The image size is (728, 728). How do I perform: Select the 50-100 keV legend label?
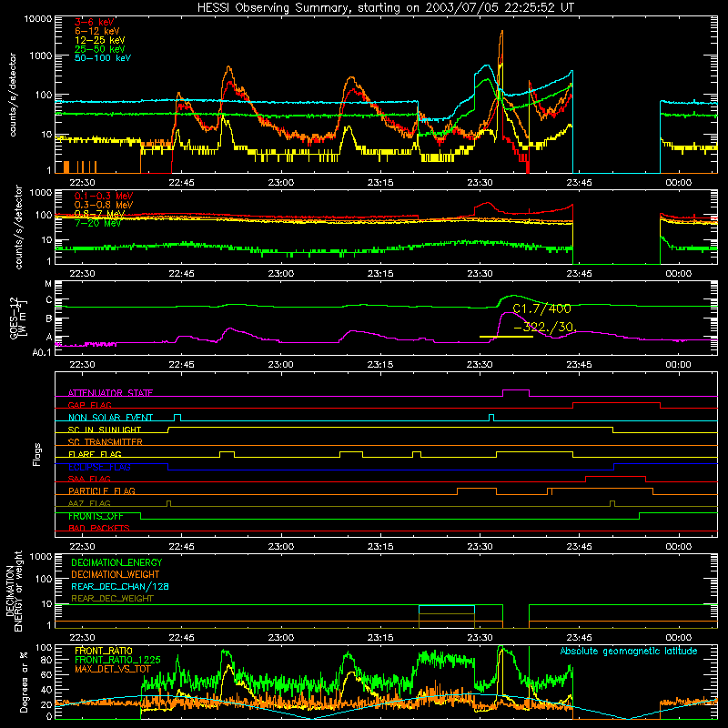[x=103, y=58]
